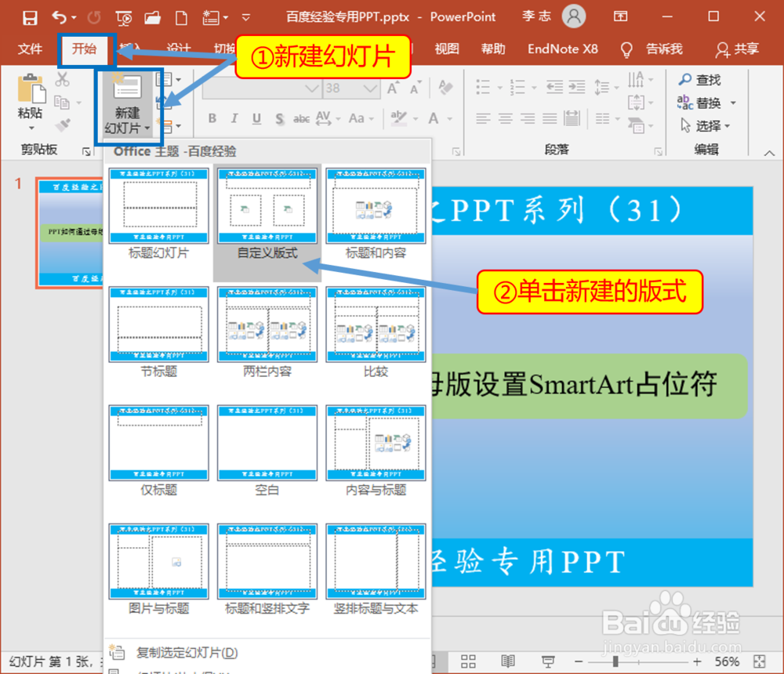Screen dimensions: 784x674
Task: Toggle text Shadow formatting
Action: [280, 118]
